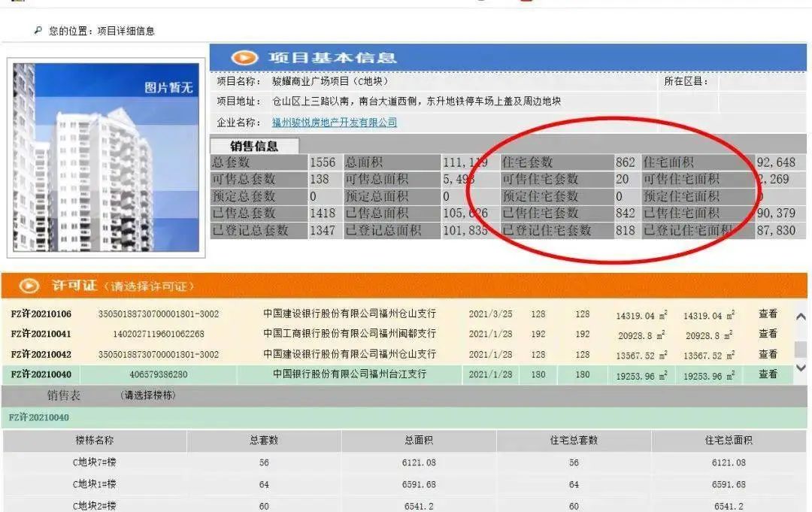Click date 2021/3/25 in permit list

click(490, 314)
